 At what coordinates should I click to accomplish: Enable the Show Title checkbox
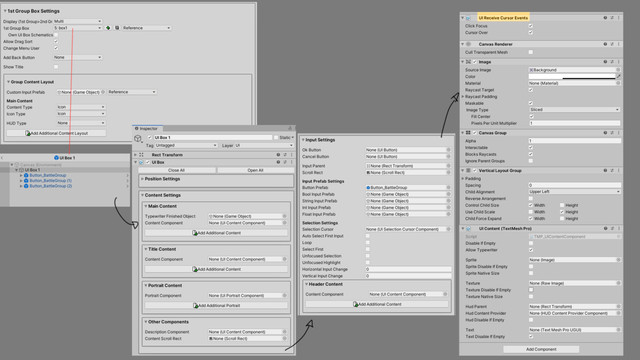coord(56,67)
